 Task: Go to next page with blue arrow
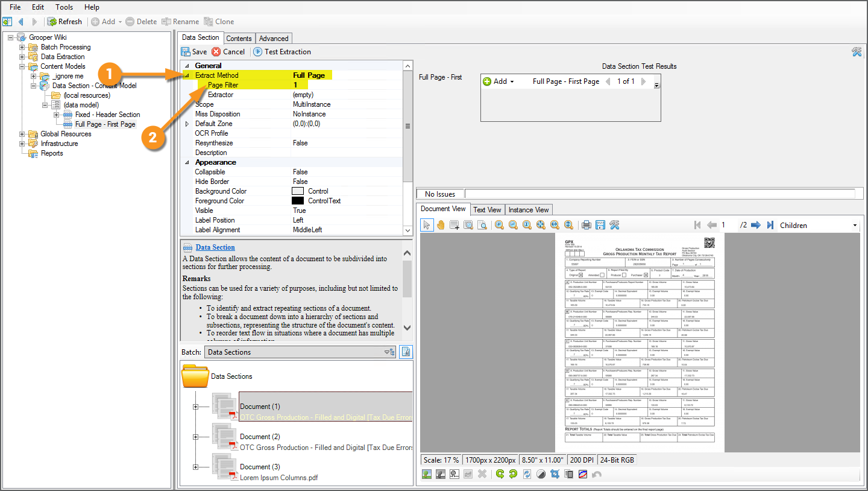coord(756,225)
